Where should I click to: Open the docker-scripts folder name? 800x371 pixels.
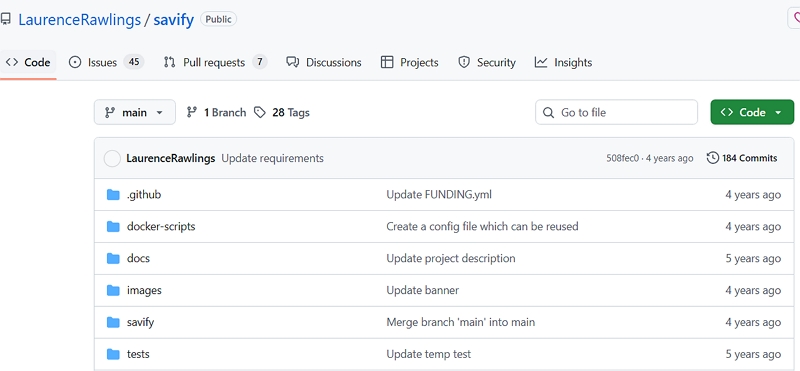pos(161,226)
